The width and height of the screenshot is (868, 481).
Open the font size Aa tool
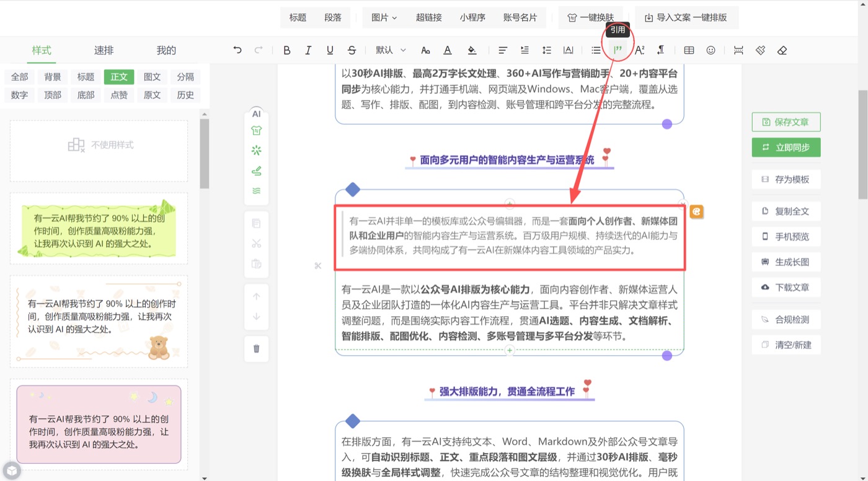[x=425, y=50]
